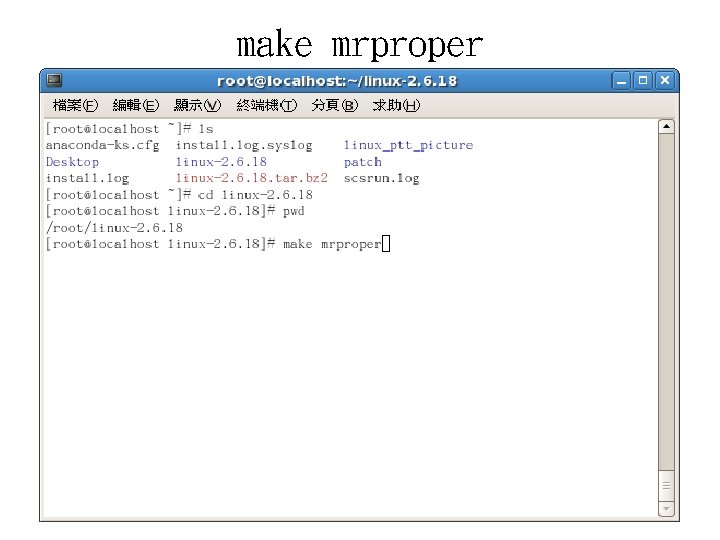Click the 'pwd' command text

294,211
